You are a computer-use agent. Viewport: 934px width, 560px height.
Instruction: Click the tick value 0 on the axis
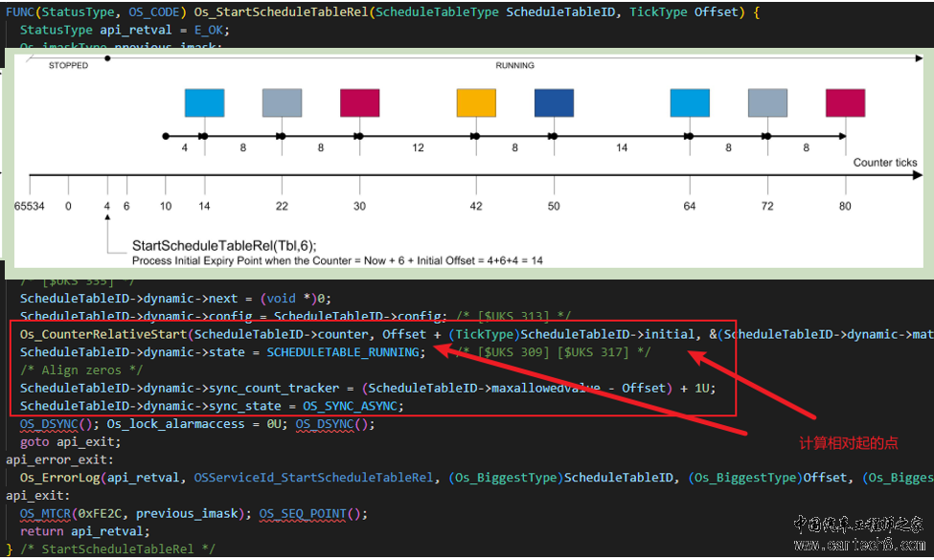[x=69, y=206]
